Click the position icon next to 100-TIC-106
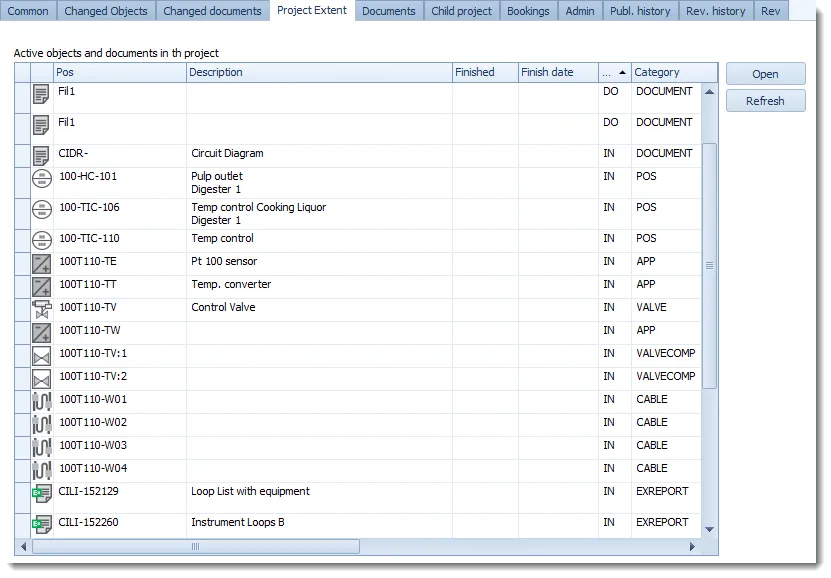 (42, 210)
